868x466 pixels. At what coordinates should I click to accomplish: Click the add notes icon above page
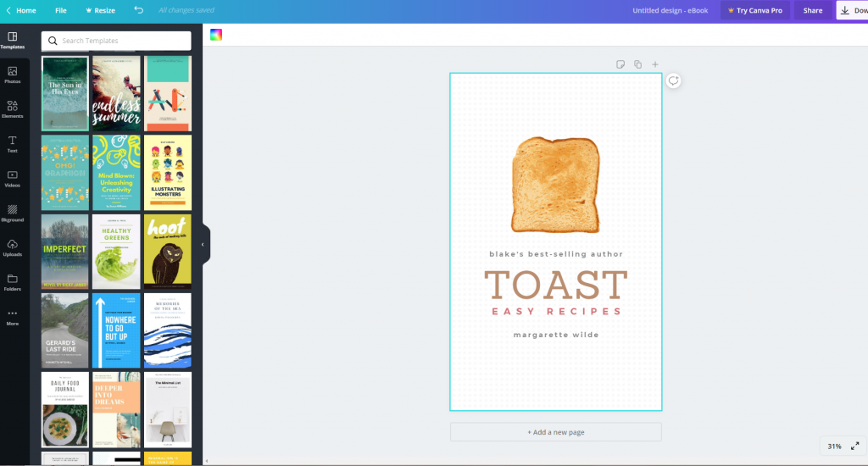tap(620, 64)
